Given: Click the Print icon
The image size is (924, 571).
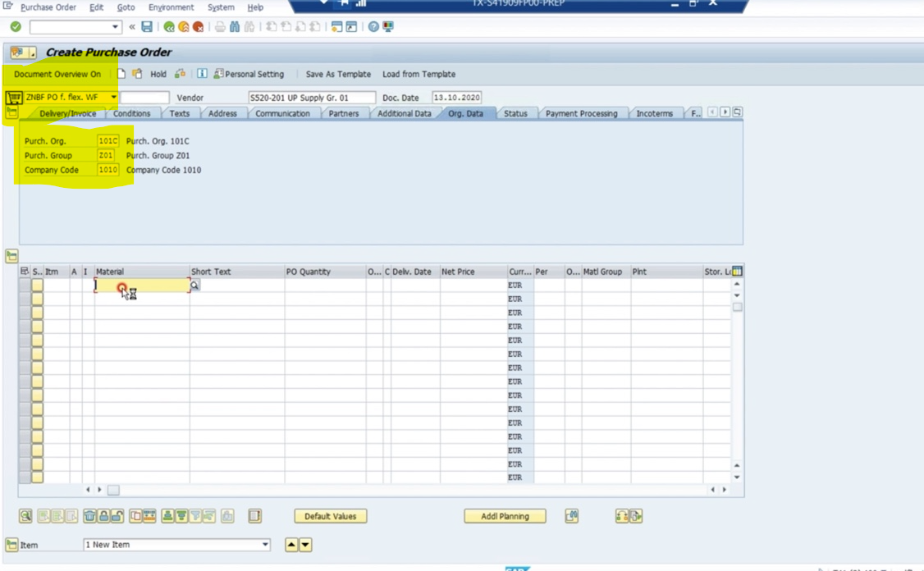Looking at the screenshot, I should (220, 26).
